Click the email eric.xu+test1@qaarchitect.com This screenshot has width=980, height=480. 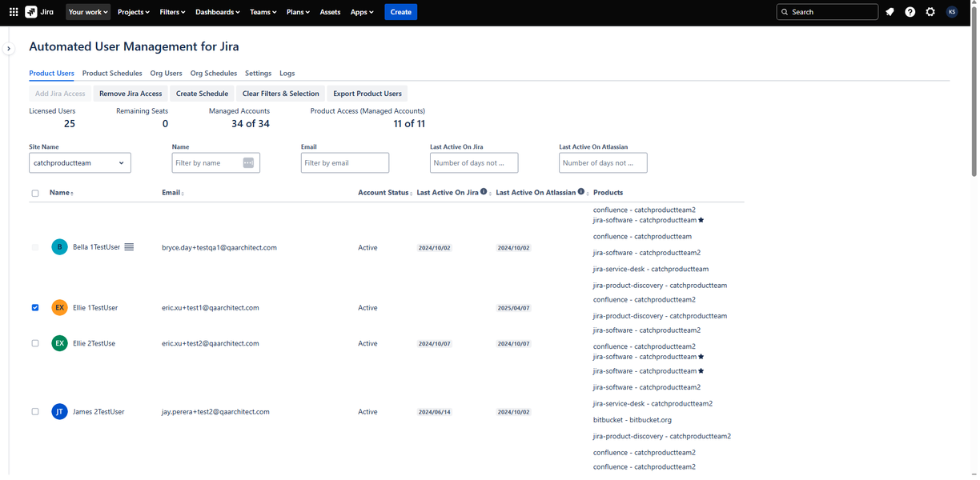tap(211, 308)
